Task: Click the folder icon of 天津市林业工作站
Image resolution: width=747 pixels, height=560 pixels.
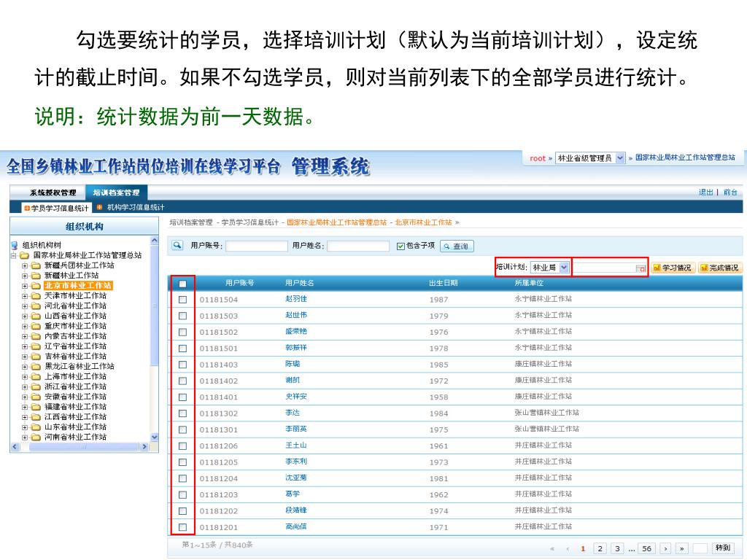Action: coord(36,296)
